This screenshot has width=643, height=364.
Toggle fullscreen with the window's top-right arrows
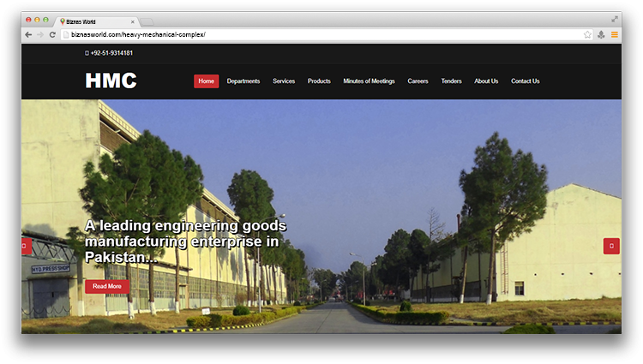(x=615, y=19)
